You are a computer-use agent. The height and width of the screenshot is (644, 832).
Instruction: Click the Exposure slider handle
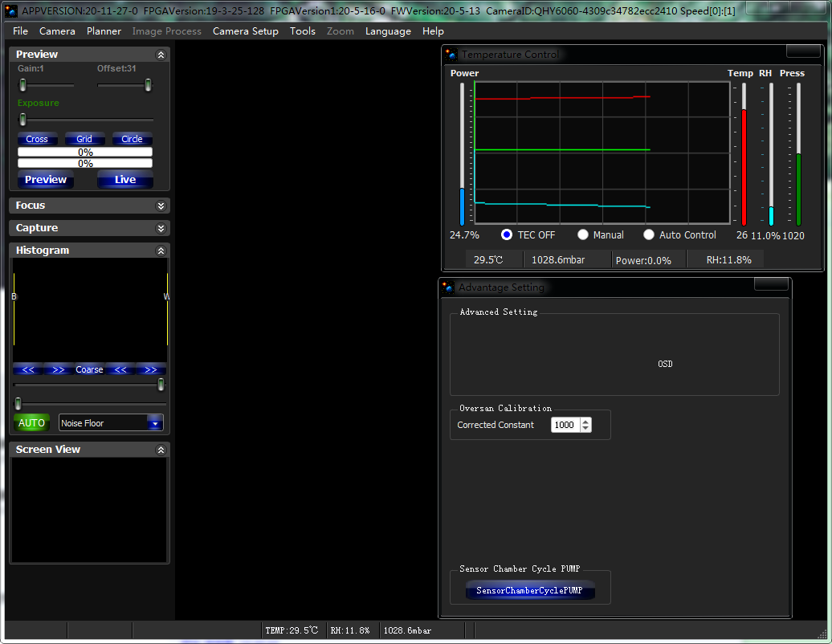tap(22, 120)
